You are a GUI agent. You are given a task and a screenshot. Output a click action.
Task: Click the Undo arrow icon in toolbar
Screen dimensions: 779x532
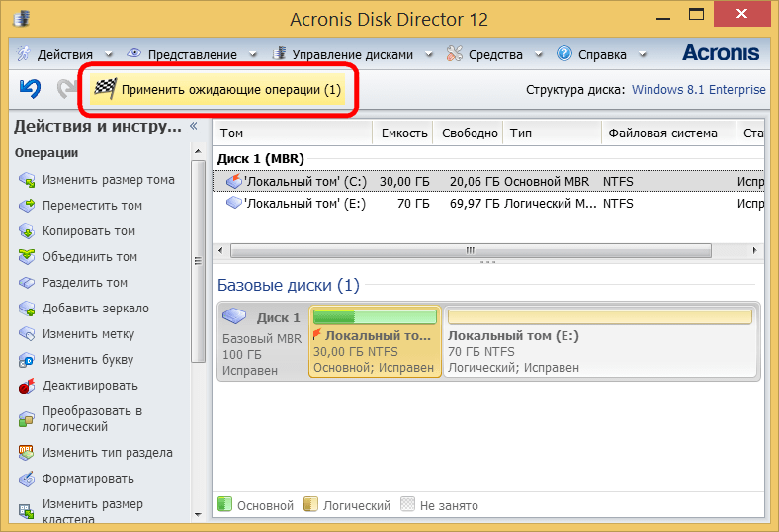point(31,89)
